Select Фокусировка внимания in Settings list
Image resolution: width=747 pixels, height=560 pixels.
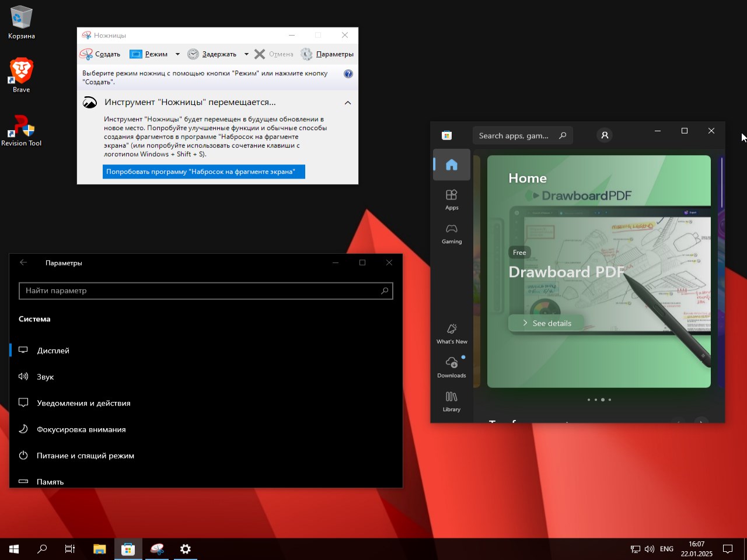click(x=81, y=429)
